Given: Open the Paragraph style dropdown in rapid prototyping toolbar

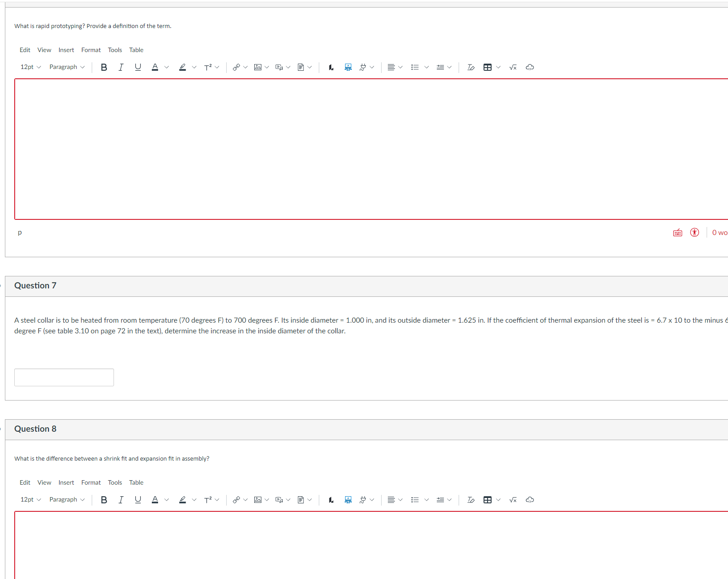Looking at the screenshot, I should click(x=67, y=67).
